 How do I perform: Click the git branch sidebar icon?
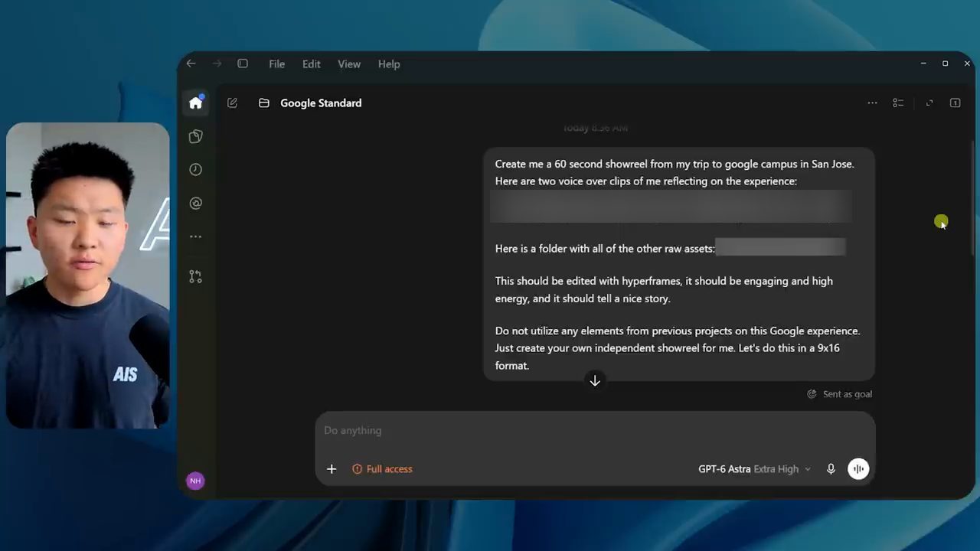pyautogui.click(x=196, y=277)
